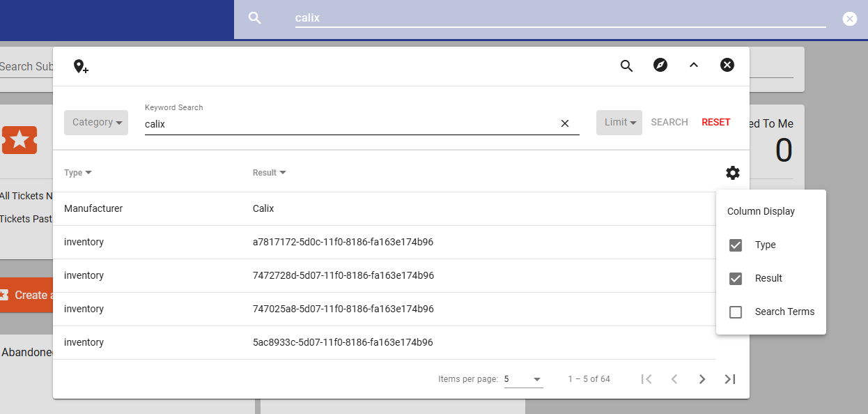Click the orange Create button
Screen dimensions: 868x414
tap(26, 296)
